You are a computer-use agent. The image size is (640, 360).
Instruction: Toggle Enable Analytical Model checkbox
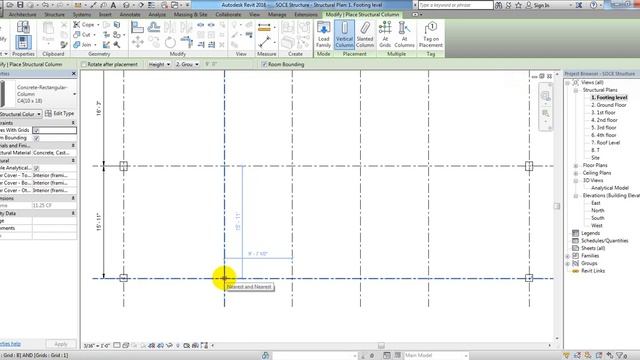36,168
